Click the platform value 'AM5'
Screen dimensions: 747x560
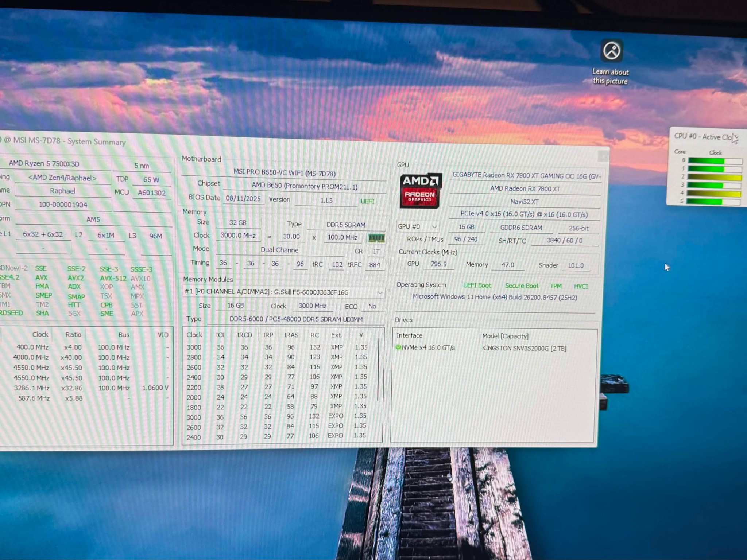(x=93, y=219)
